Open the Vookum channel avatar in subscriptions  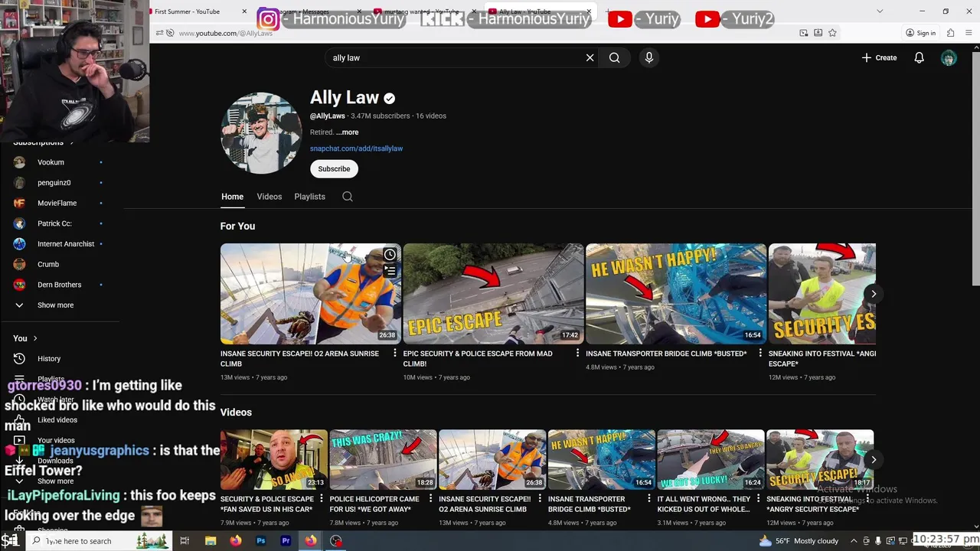[19, 162]
